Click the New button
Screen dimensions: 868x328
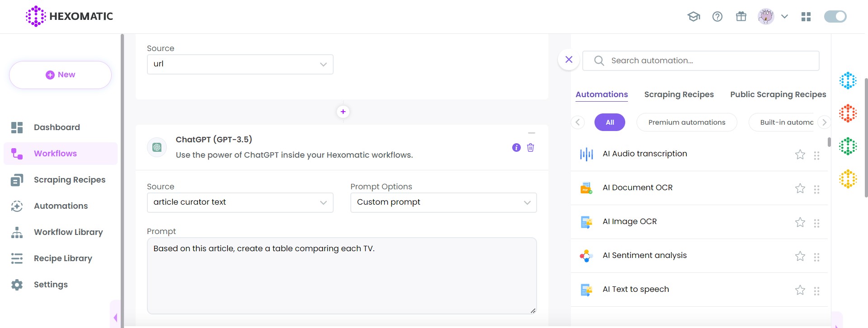[60, 75]
